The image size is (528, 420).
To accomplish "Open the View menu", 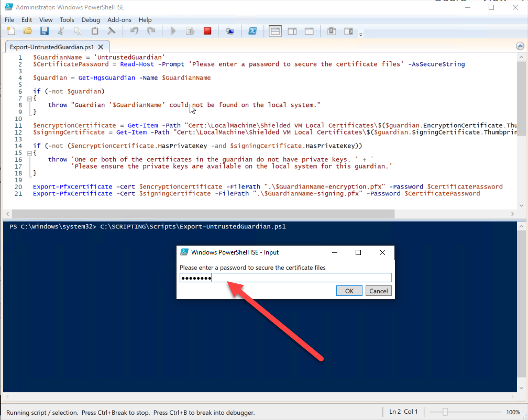I will point(46,20).
